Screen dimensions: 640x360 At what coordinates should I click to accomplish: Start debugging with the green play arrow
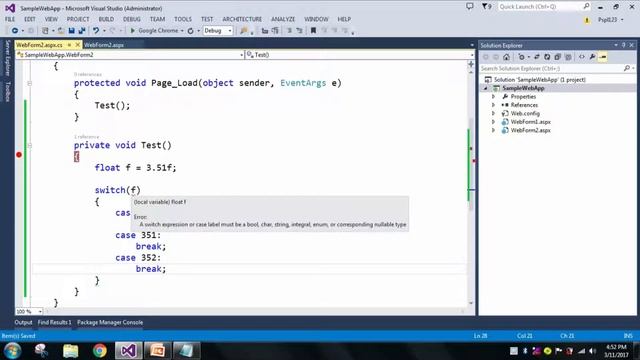132,31
